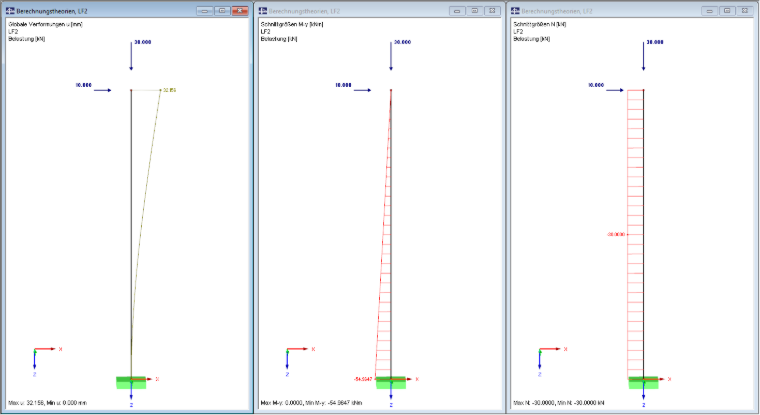760x415 pixels.
Task: Click the app icon in the middle window title bar
Action: coord(263,11)
